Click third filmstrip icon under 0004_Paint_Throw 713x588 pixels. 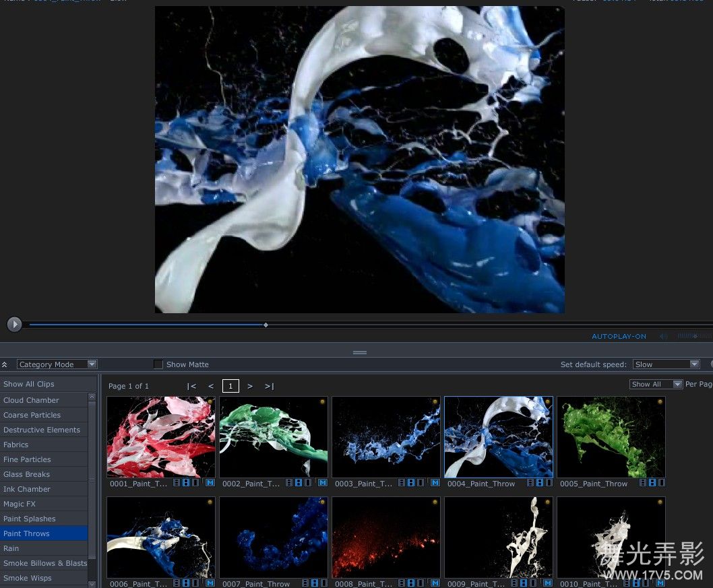tap(549, 482)
